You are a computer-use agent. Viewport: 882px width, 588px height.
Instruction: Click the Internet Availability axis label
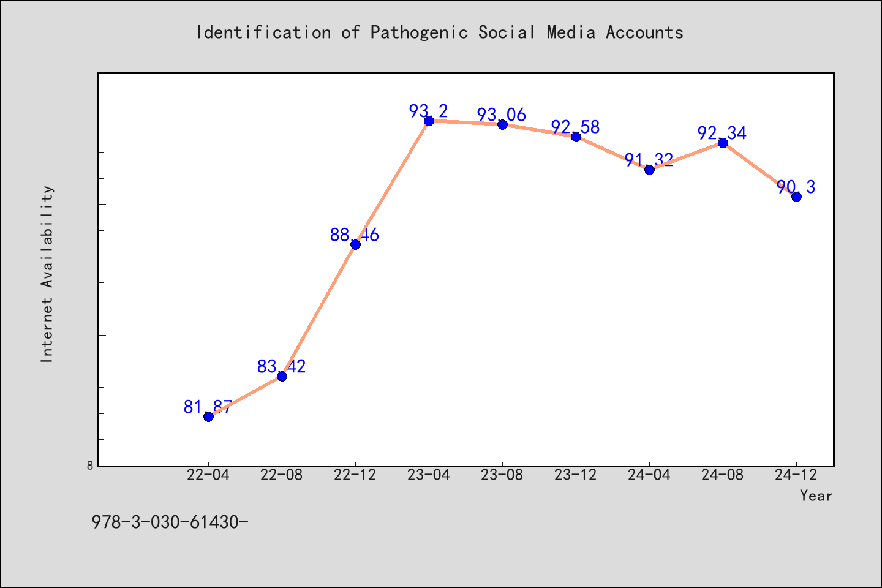pos(47,274)
